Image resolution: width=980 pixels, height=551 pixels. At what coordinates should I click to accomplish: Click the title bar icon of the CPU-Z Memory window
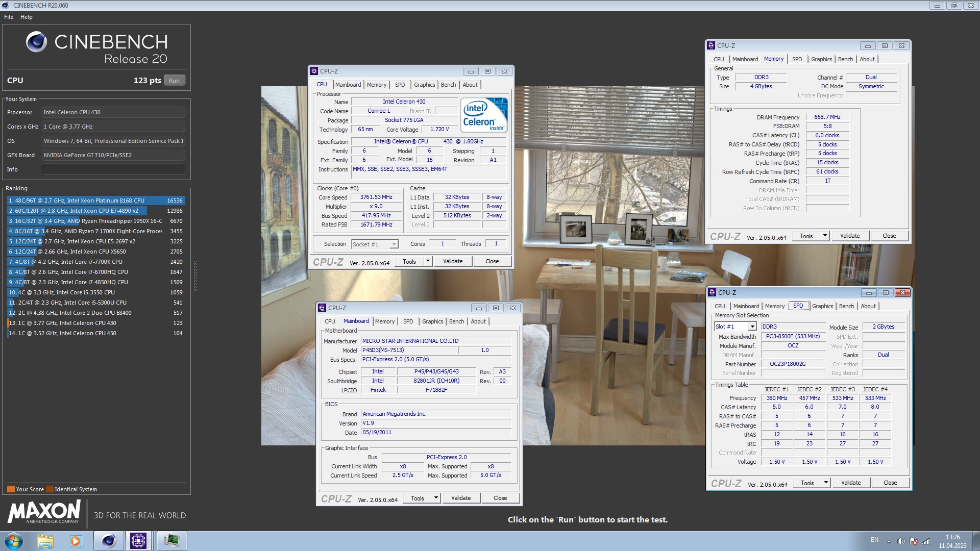(x=711, y=45)
